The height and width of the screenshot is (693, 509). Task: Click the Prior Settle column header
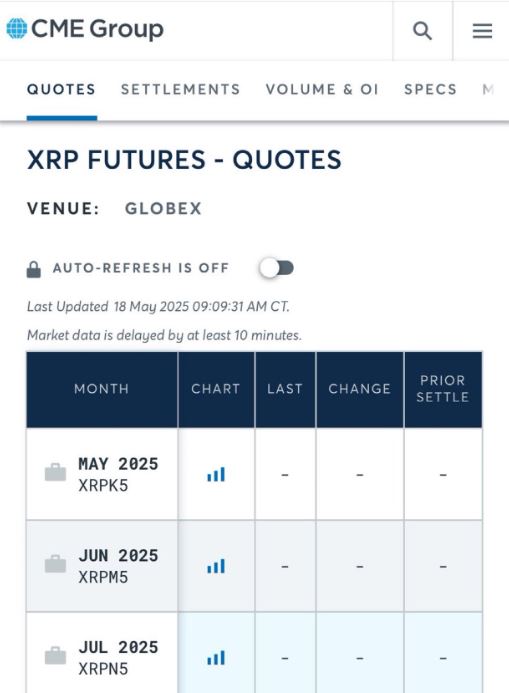click(443, 389)
